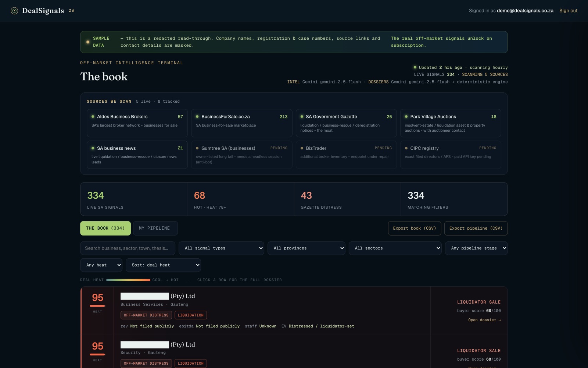Click amber dot in SAMPLE DATA banner
588x368 pixels.
[88, 42]
